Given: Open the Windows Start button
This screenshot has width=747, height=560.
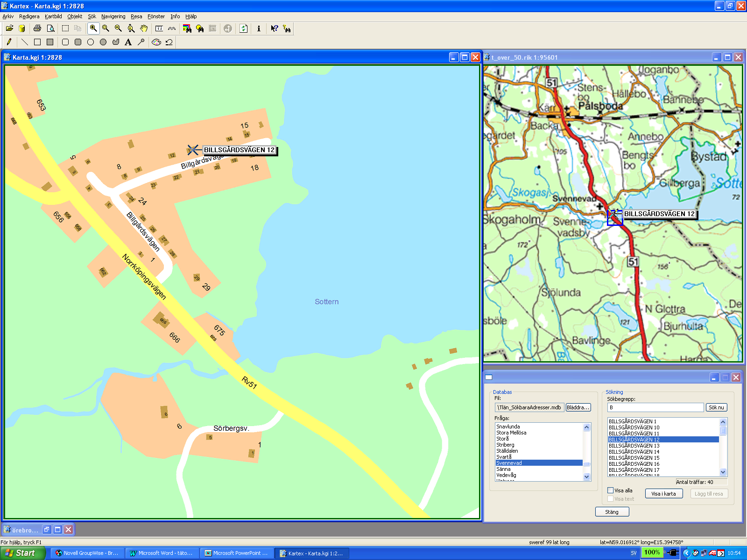Looking at the screenshot, I should click(22, 553).
